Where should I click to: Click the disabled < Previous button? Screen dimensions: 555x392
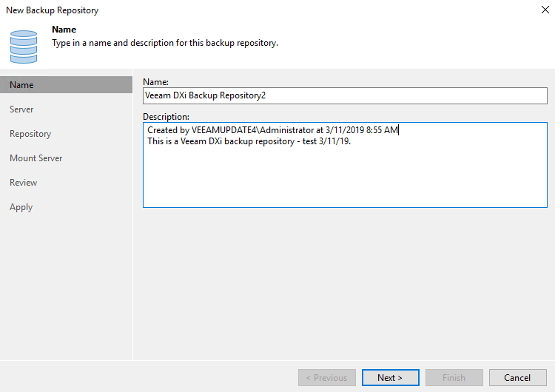click(x=326, y=377)
